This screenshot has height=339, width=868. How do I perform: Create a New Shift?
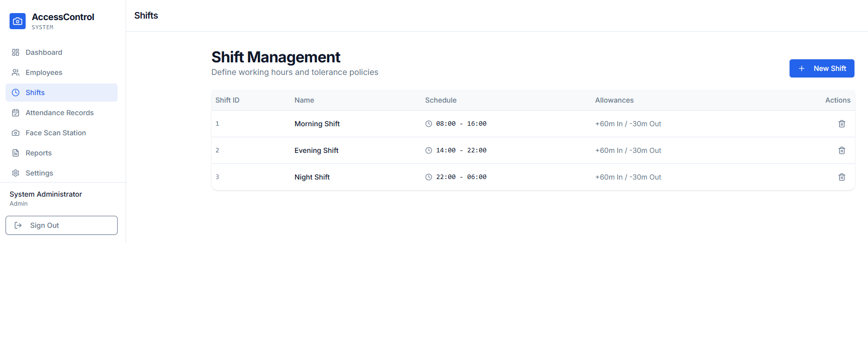coord(821,68)
